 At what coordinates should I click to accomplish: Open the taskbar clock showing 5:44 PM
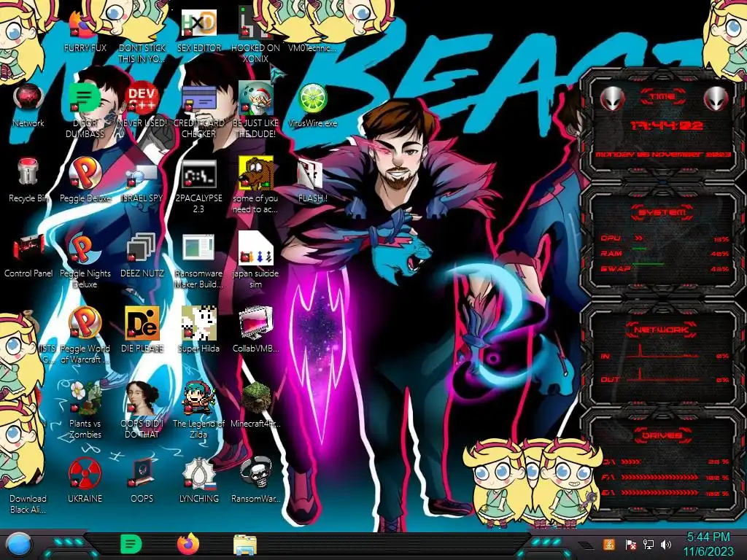(708, 544)
